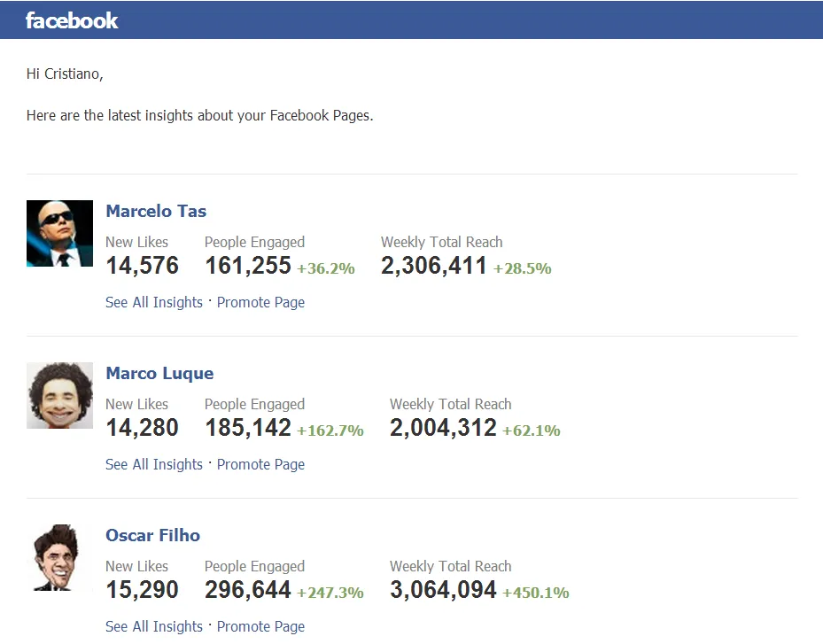Click the 'Here are the latest insights' sentence
Image resolution: width=823 pixels, height=644 pixels.
click(200, 115)
